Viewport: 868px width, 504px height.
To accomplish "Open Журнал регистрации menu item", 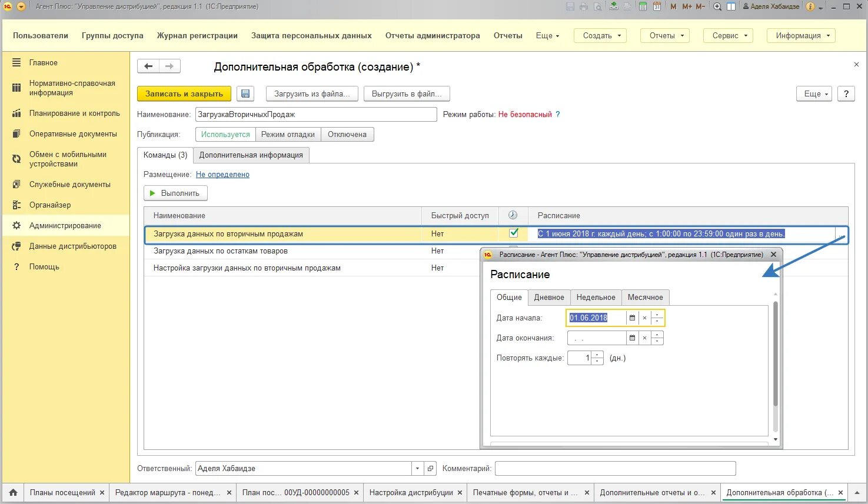I will (197, 35).
